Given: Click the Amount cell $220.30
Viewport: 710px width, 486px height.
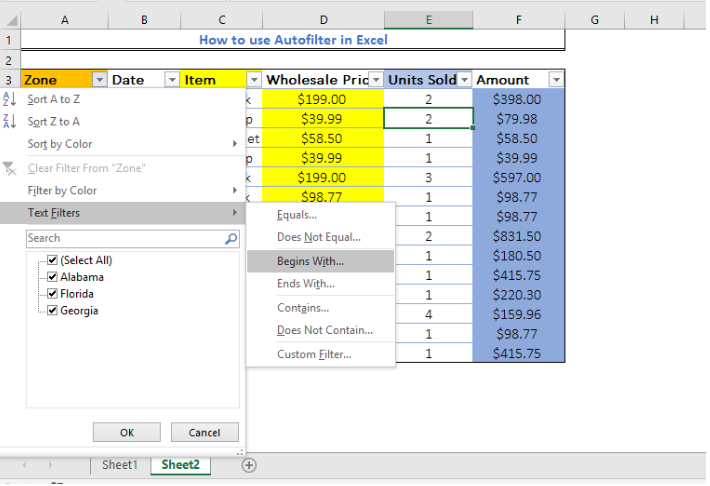Looking at the screenshot, I should click(x=518, y=295).
